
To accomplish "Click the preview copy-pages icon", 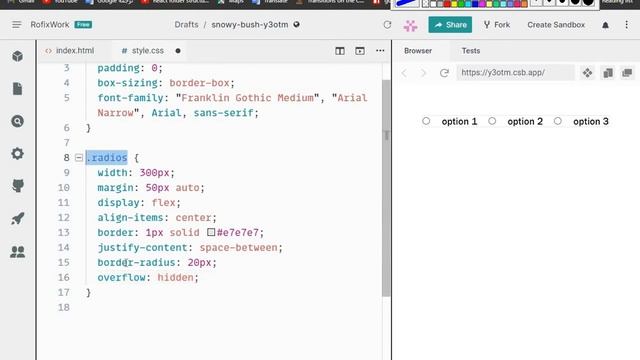I will (x=608, y=73).
